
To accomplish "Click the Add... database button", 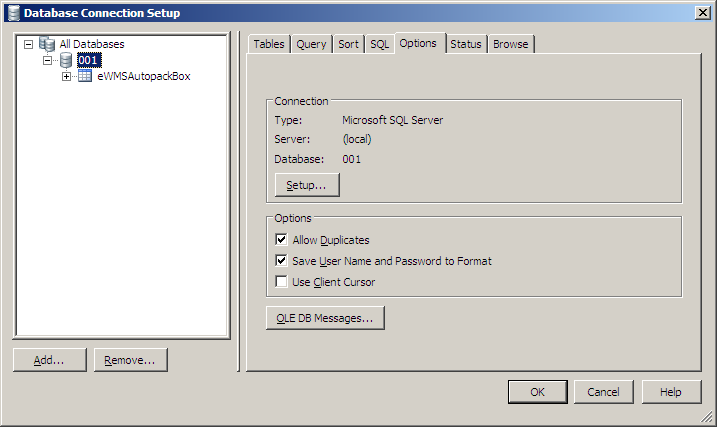I will point(49,360).
